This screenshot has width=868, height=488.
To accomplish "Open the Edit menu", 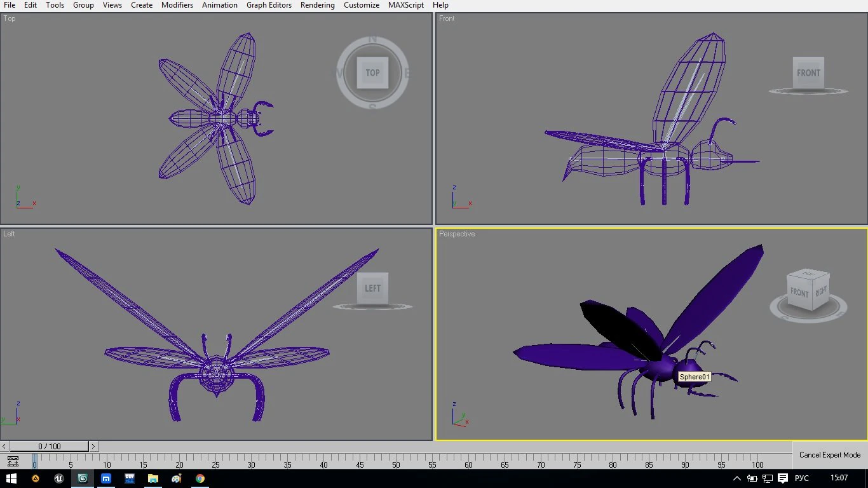I will tap(31, 5).
